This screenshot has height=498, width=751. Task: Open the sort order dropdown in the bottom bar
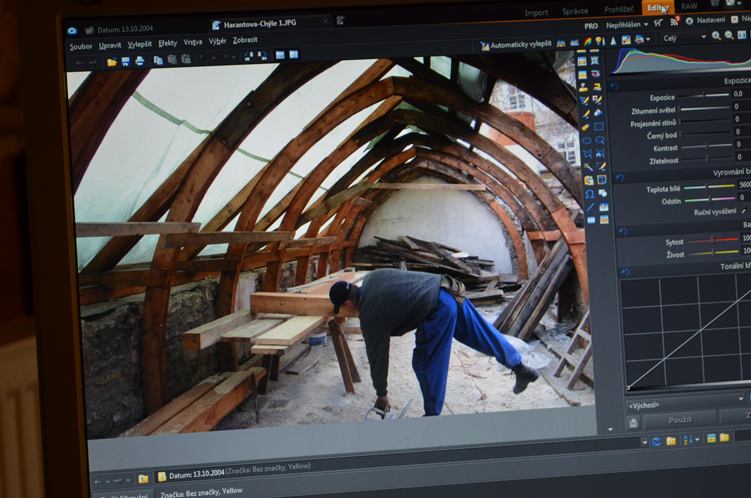697,440
